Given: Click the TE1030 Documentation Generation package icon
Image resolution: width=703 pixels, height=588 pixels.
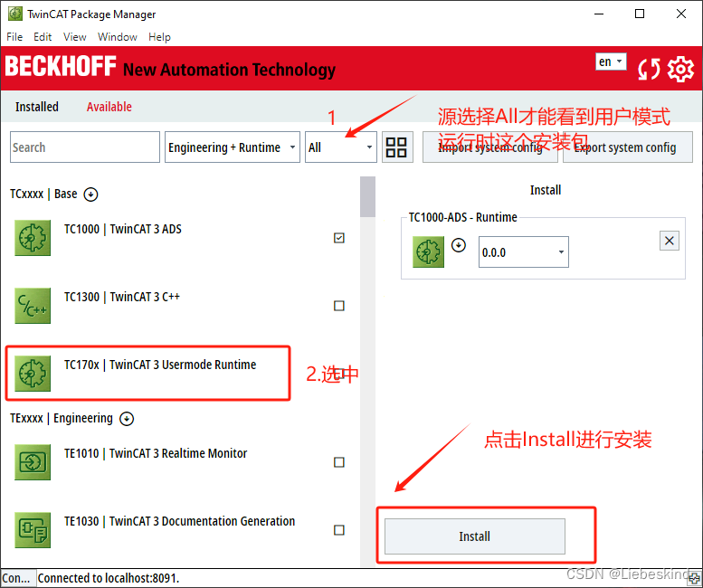Looking at the screenshot, I should click(33, 530).
